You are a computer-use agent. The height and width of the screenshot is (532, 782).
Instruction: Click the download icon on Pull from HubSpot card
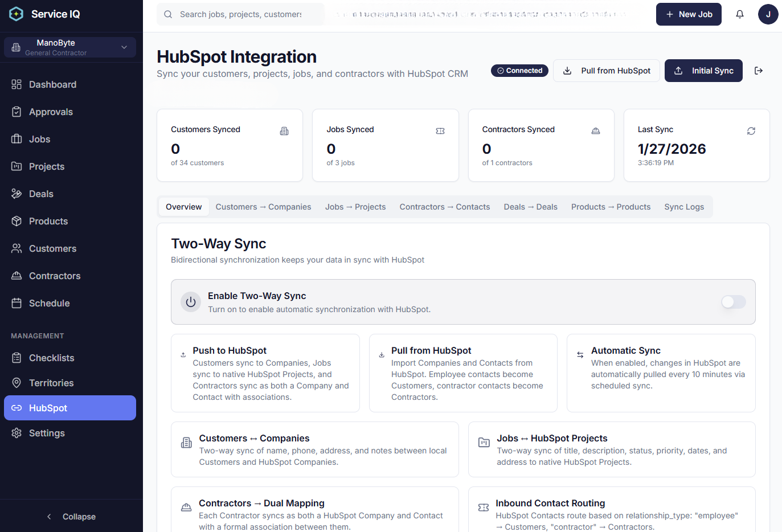coord(382,355)
